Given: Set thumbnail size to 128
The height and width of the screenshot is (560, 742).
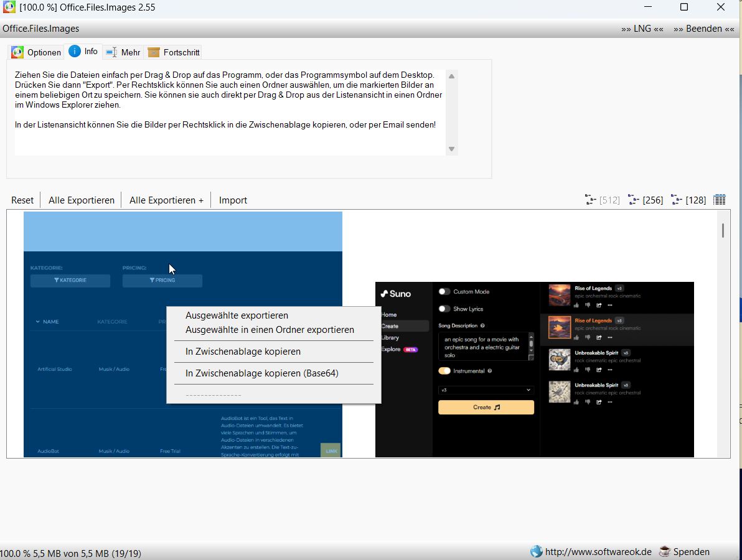Looking at the screenshot, I should (688, 200).
